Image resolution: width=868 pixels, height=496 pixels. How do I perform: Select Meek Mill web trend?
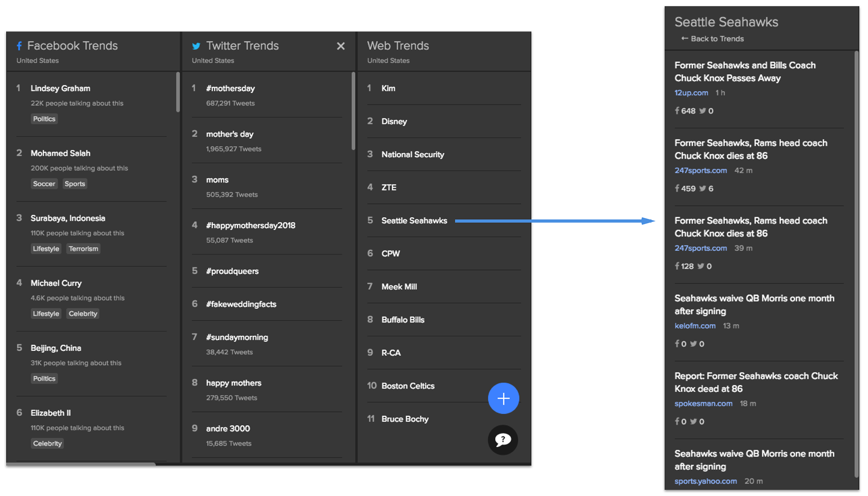[399, 286]
